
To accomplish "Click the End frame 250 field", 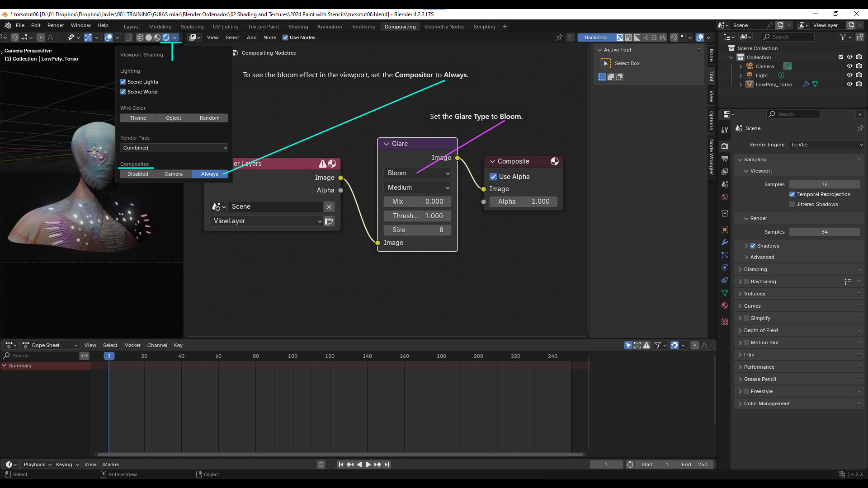I will point(695,465).
